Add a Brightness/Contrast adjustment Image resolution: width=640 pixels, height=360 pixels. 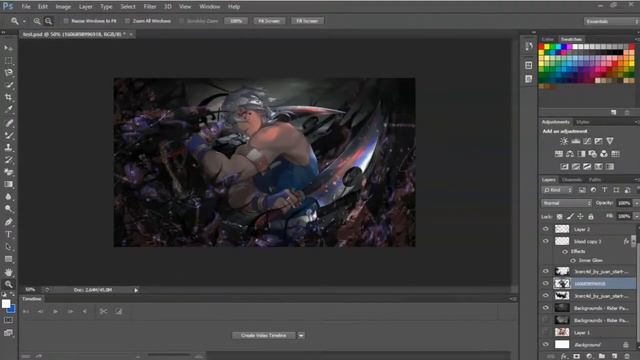(x=564, y=141)
